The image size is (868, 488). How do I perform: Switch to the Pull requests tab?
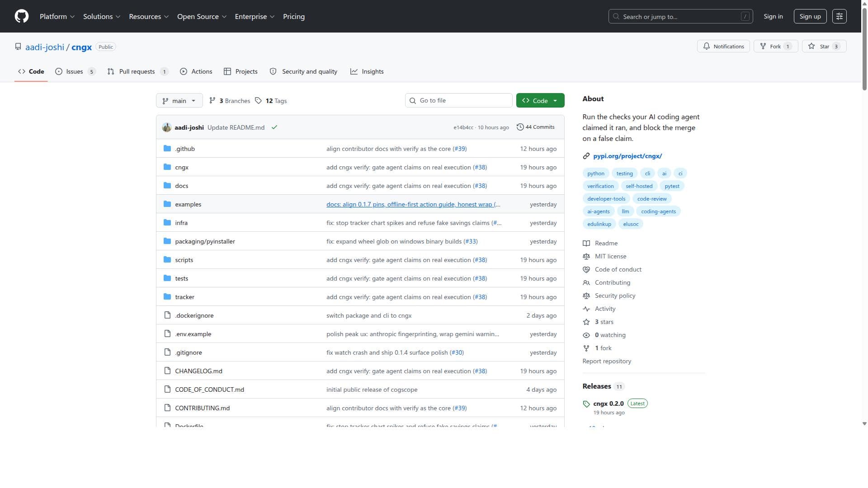coord(138,71)
